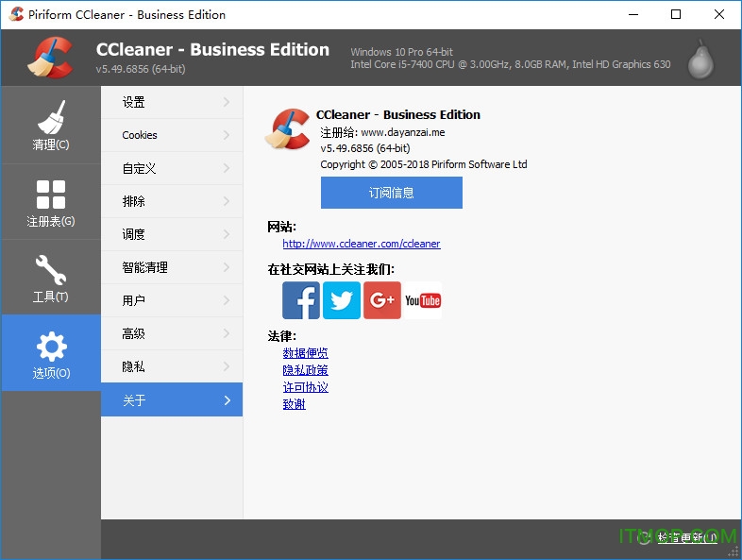Click the v5.49.6856 version text in header

tap(141, 69)
